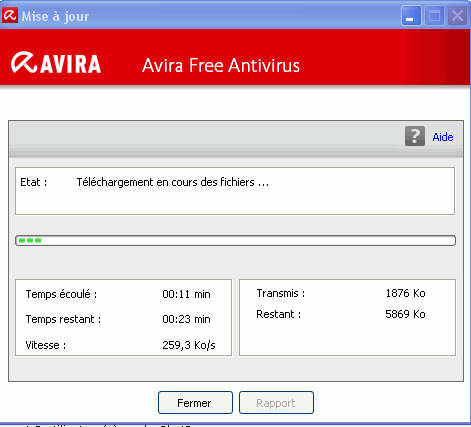Open the Aide help link
Viewport: 471px width, 427px height.
[x=443, y=137]
